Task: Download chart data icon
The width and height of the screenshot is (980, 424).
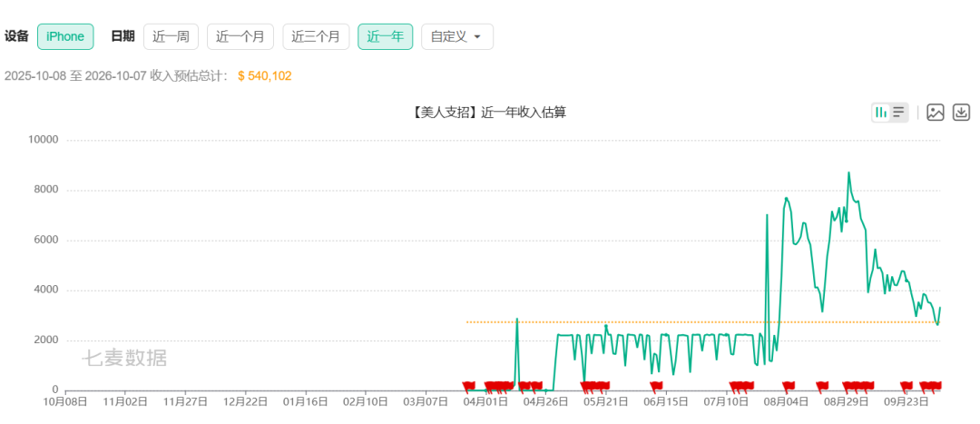Action: tap(961, 113)
